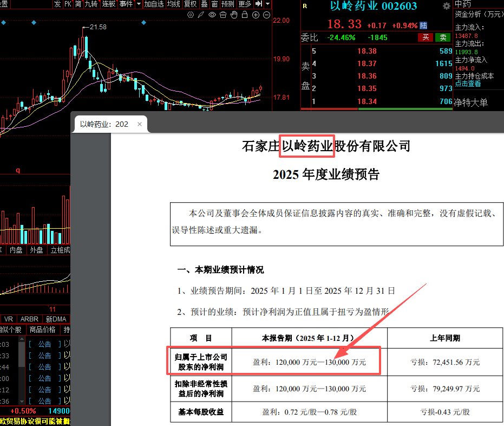The width and height of the screenshot is (504, 426).
Task: Open quote panel gear settings icon
Action: click(x=446, y=6)
